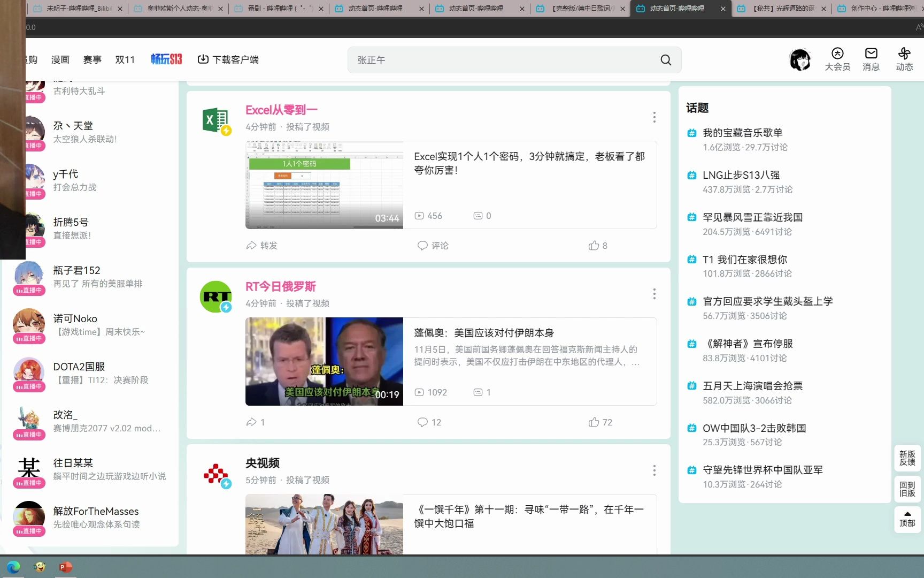The height and width of the screenshot is (578, 924).
Task: Click the 回到旧版 button
Action: (907, 489)
